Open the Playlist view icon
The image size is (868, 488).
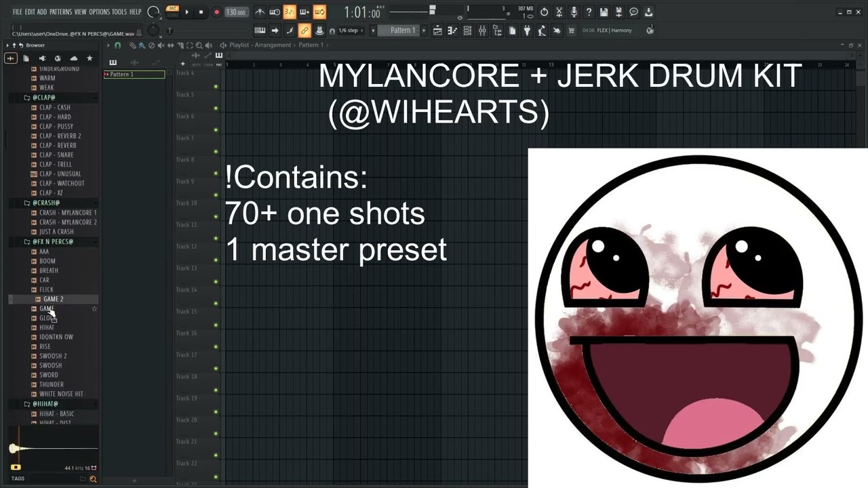tap(437, 30)
